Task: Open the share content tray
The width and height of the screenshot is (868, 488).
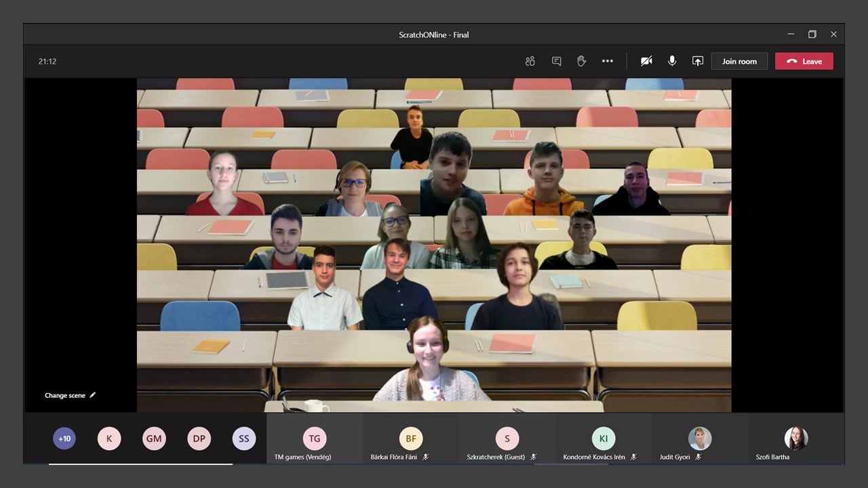Action: click(x=697, y=61)
